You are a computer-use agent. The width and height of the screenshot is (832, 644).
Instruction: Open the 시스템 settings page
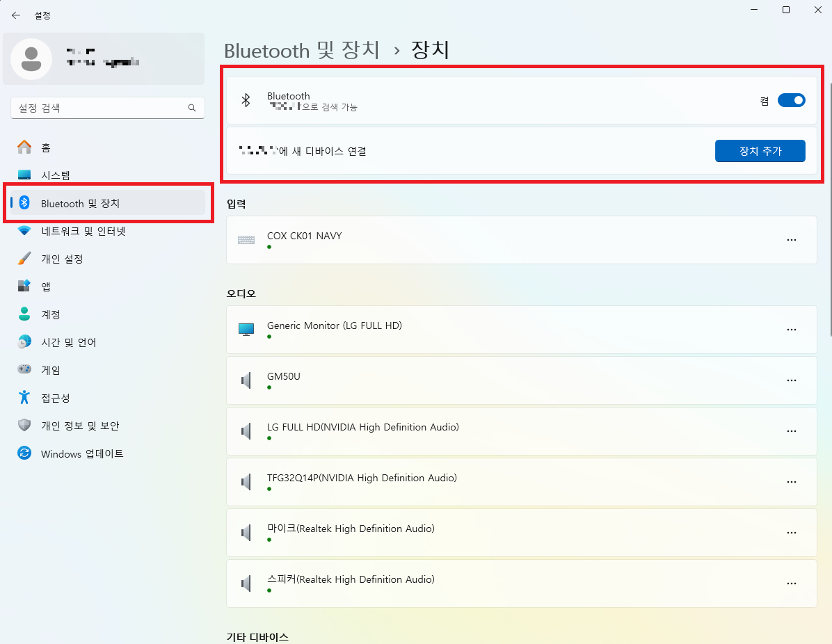[x=108, y=175]
